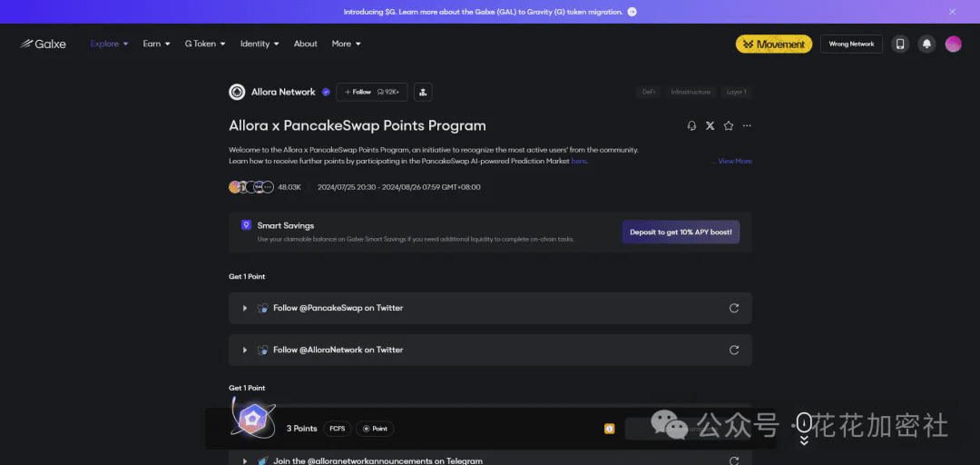The width and height of the screenshot is (980, 465).
Task: Open the Identity dropdown menu
Action: coord(260,44)
